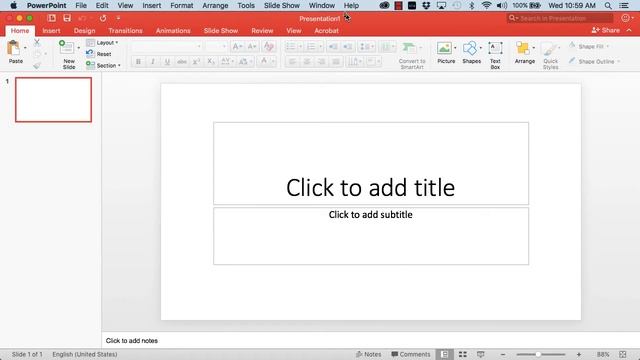Click the Cut scissors icon
The image size is (640, 360).
coord(37,42)
